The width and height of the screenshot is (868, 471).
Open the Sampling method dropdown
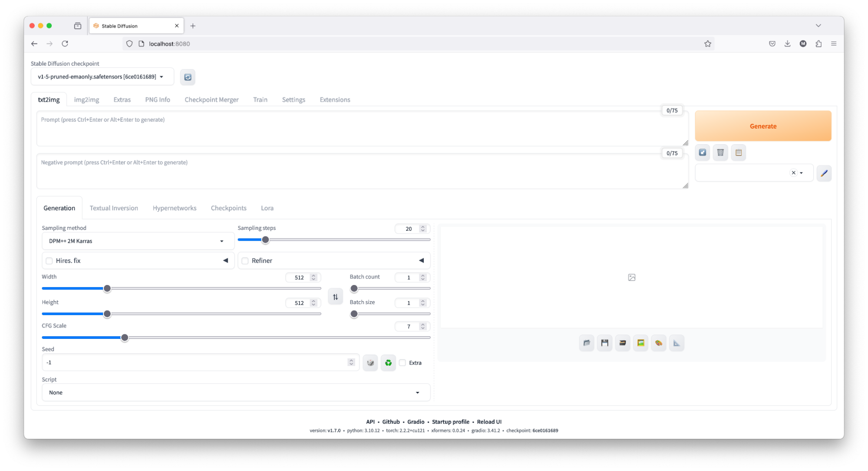click(138, 241)
